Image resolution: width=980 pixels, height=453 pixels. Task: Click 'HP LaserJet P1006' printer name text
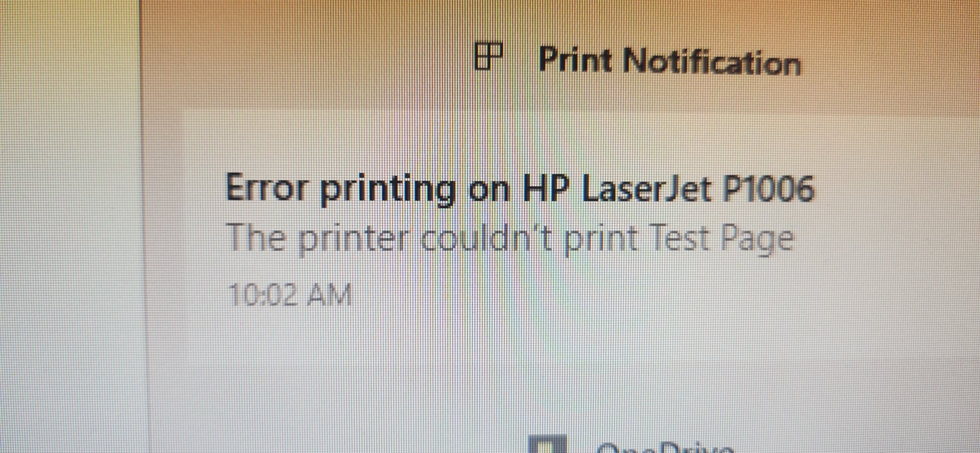[x=668, y=188]
